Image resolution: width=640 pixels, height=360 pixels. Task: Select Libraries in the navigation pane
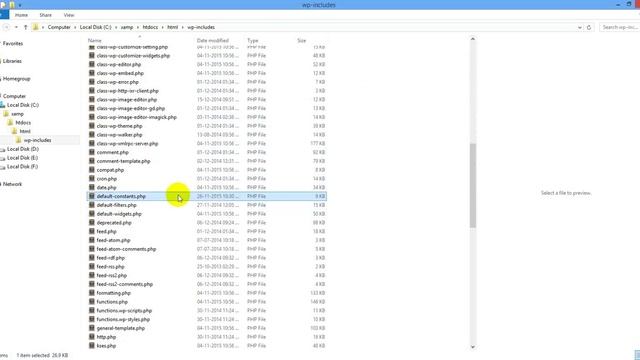[12, 61]
